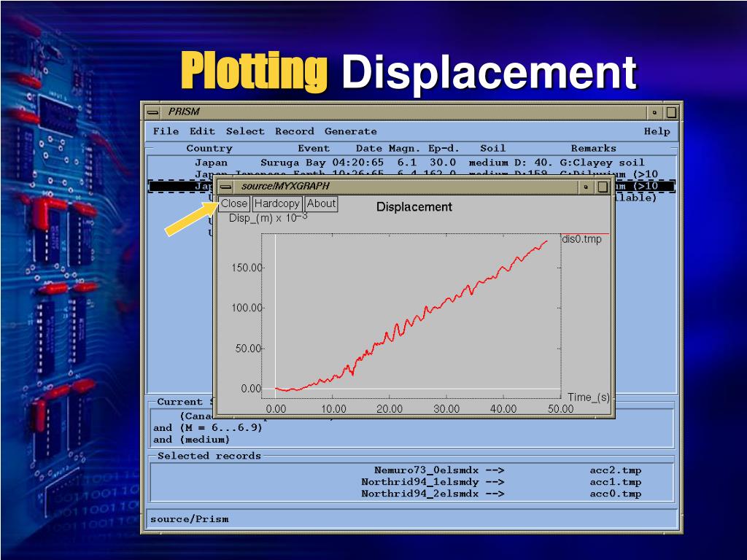Open the Record menu
The height and width of the screenshot is (560, 747).
(x=295, y=131)
